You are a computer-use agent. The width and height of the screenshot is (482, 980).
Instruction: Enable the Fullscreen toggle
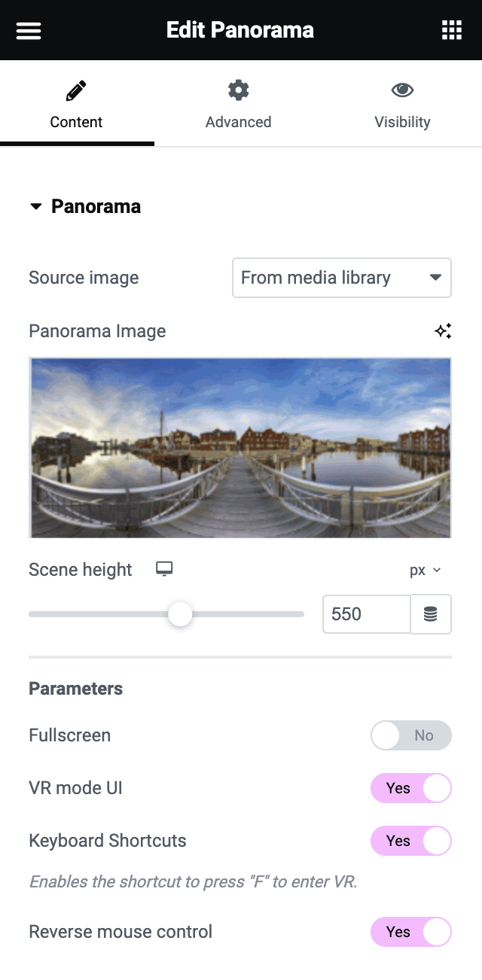coord(411,735)
